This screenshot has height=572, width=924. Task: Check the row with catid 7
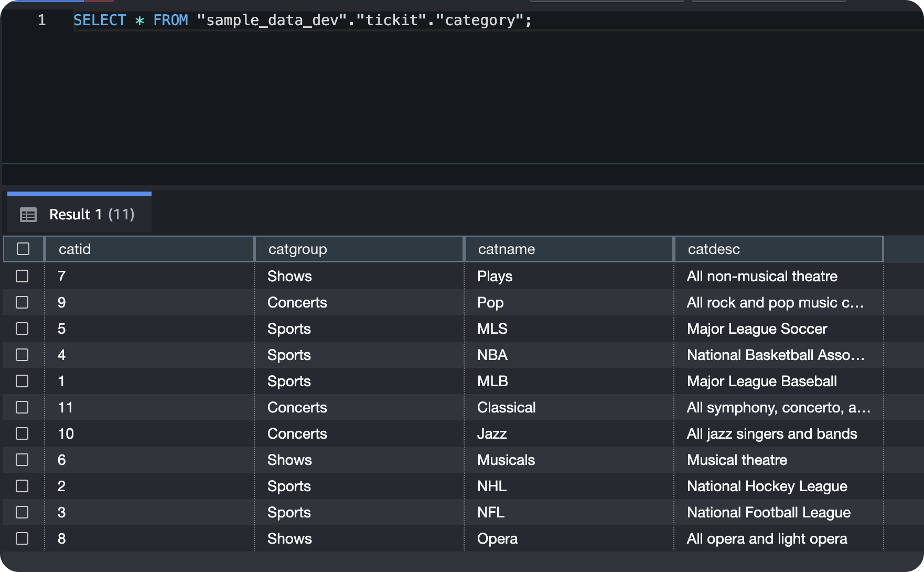(x=22, y=276)
